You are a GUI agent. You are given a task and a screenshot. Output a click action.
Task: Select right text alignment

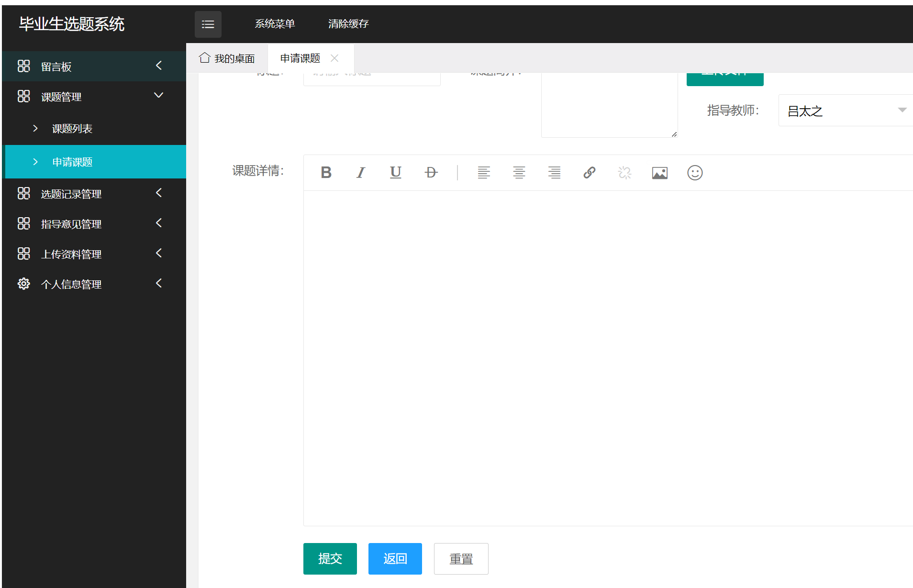click(x=554, y=173)
